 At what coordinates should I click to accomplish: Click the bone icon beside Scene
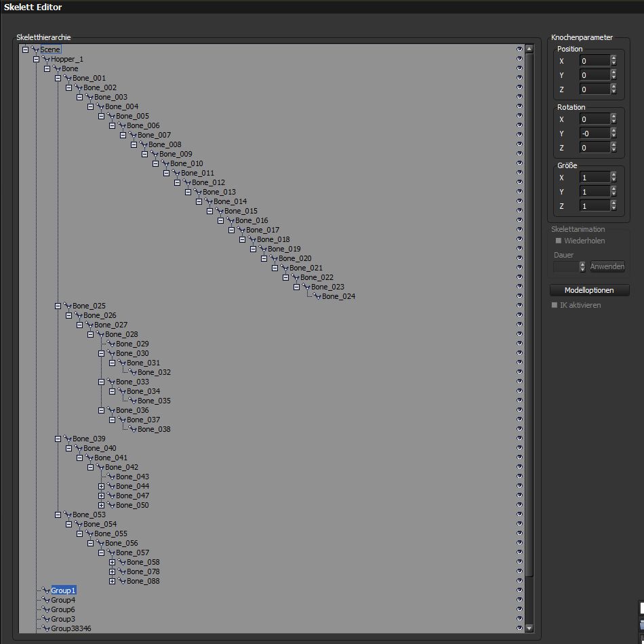[x=35, y=49]
